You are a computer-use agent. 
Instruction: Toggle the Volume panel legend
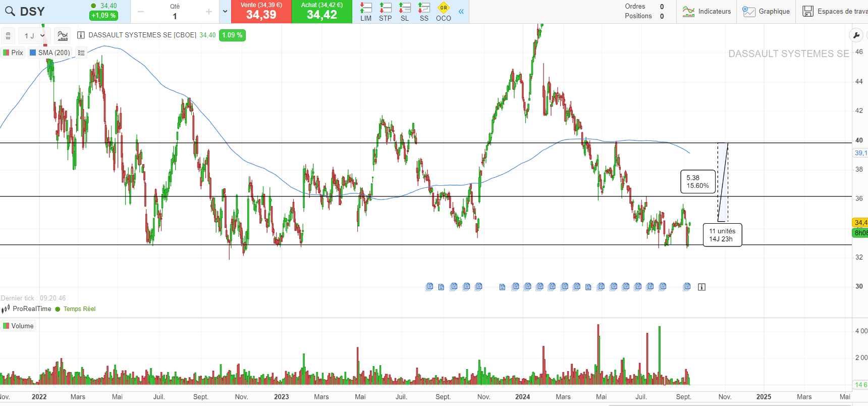[x=18, y=326]
